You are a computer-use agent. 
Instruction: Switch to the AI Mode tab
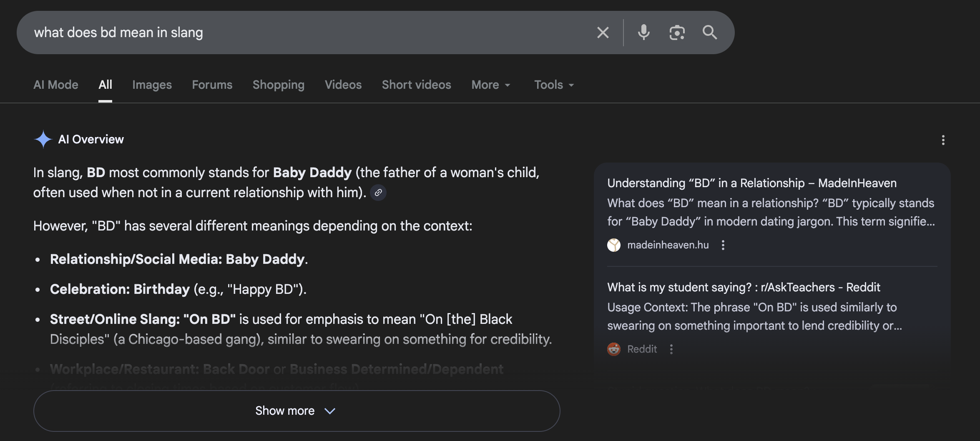[x=56, y=85]
